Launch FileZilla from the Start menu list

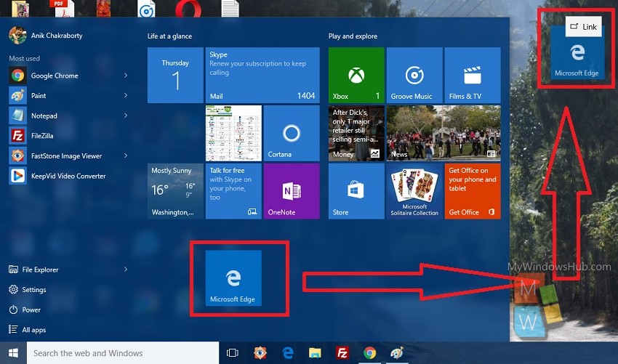67,136
